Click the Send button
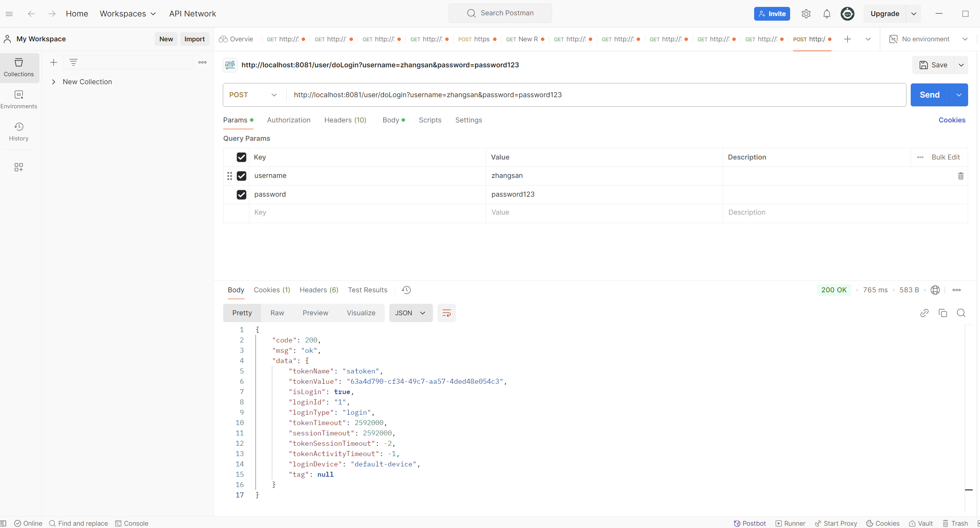Viewport: 980px width, 528px height. click(x=930, y=95)
